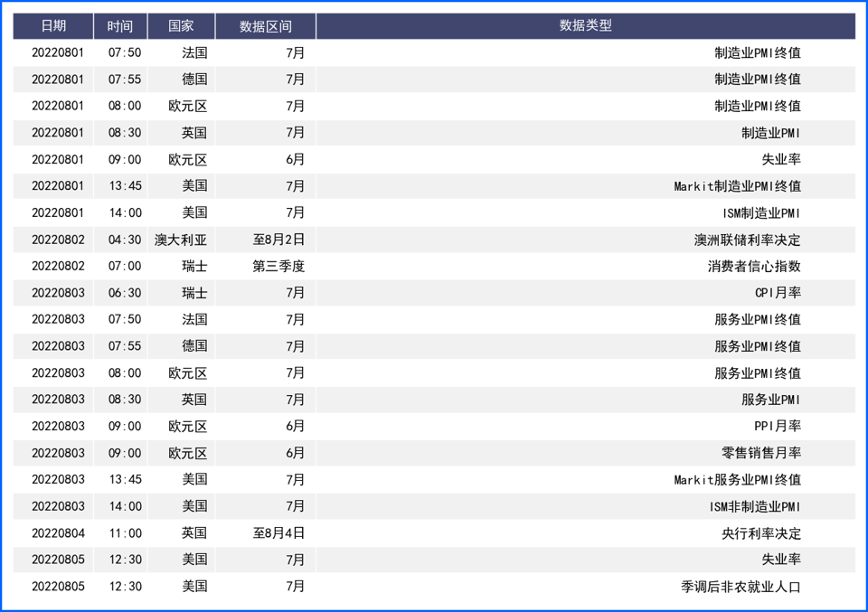Click the PPI月率 entry
This screenshot has width=868, height=612.
point(778,426)
